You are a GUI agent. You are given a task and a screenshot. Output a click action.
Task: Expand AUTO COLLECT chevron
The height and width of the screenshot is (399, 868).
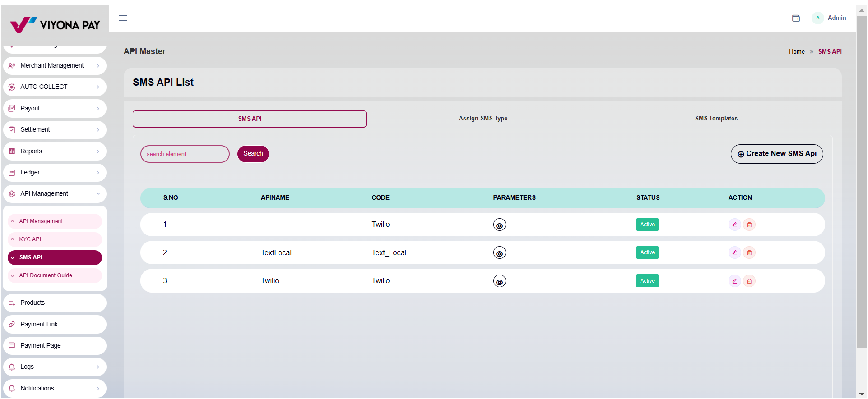98,87
